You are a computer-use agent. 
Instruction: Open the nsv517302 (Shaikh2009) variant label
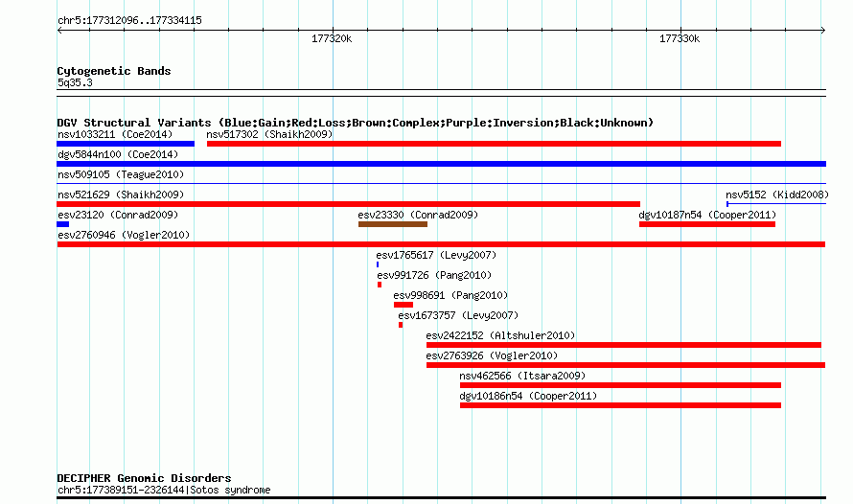pos(269,134)
